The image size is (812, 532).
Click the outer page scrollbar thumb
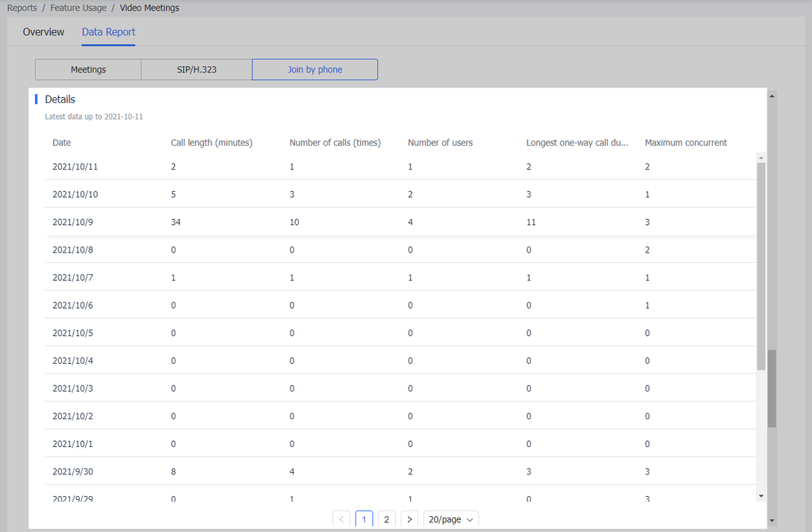[x=772, y=389]
